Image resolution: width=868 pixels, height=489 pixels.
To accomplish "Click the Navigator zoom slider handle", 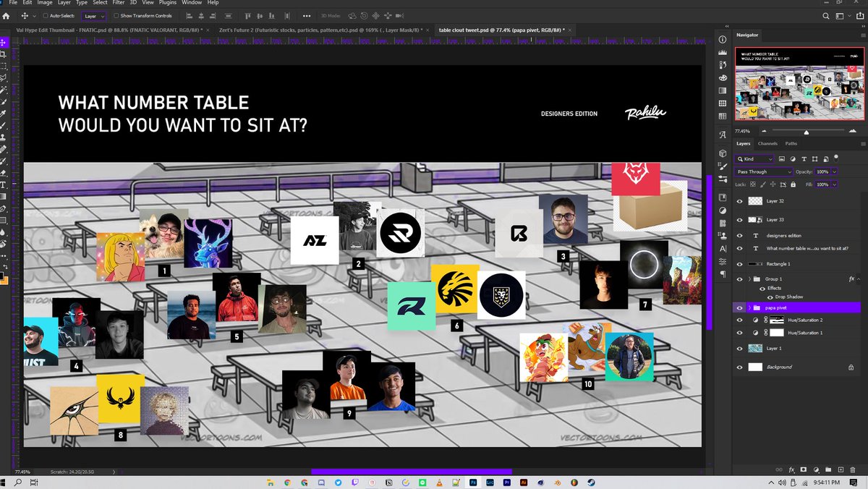I will [x=806, y=132].
